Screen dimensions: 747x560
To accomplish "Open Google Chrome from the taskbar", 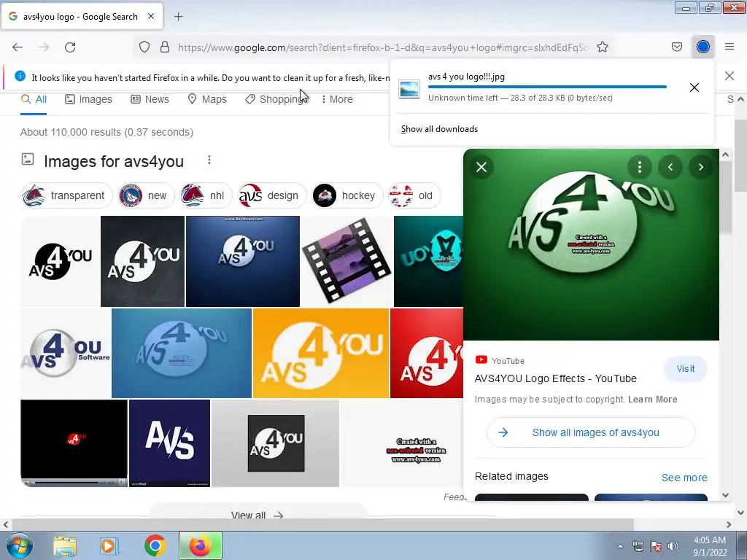I will (155, 546).
